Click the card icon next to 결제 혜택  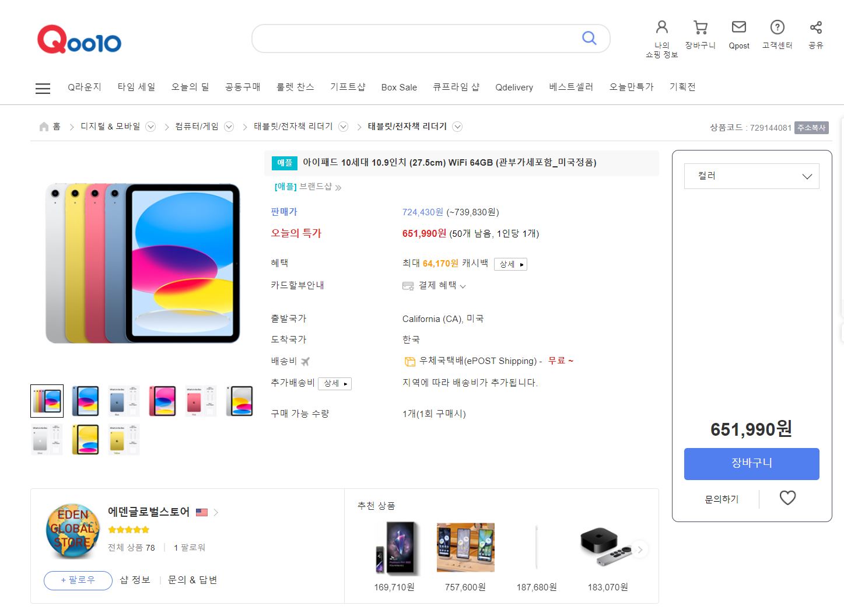[x=408, y=286]
